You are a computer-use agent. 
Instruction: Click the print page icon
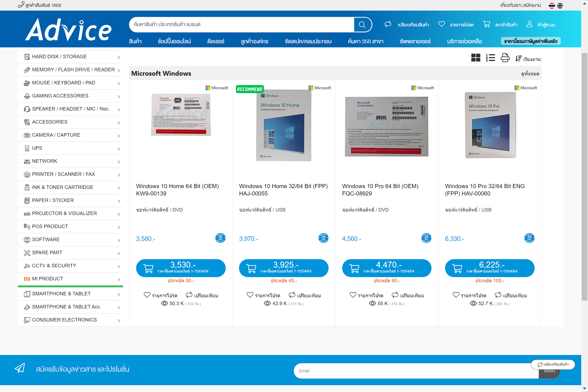(x=505, y=58)
